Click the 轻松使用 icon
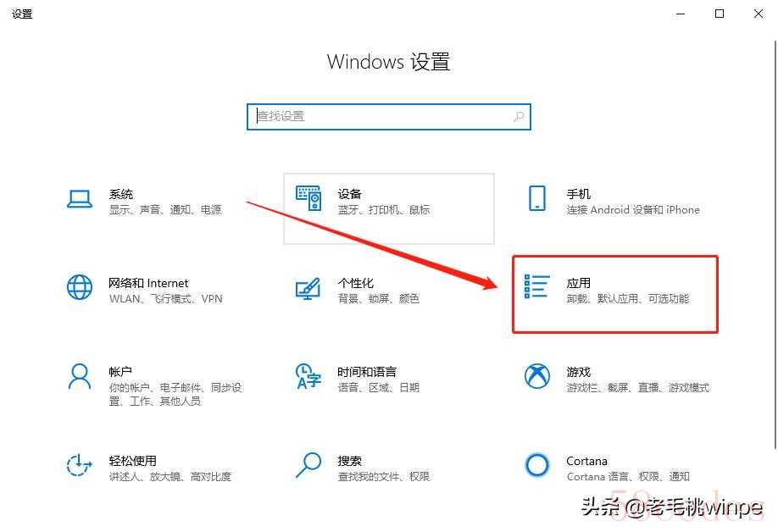 click(80, 465)
